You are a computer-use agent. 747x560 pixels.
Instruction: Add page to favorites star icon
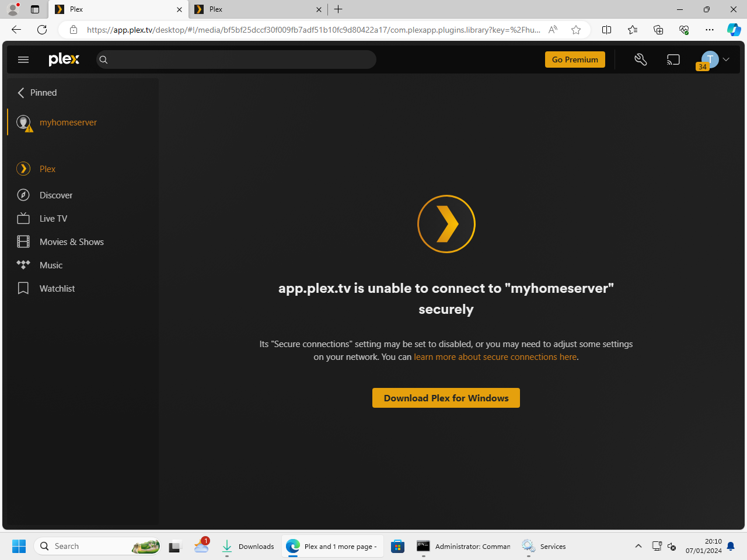[x=576, y=30]
